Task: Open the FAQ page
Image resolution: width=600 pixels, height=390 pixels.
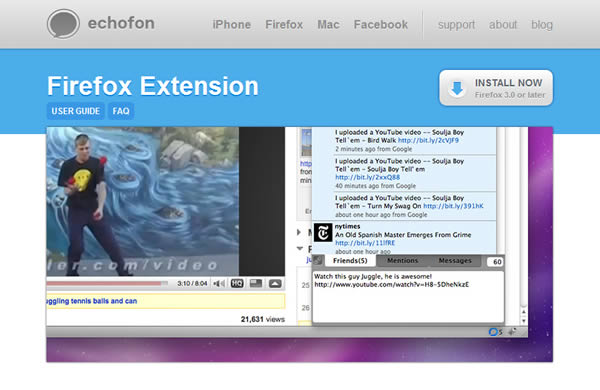Action: (x=121, y=111)
